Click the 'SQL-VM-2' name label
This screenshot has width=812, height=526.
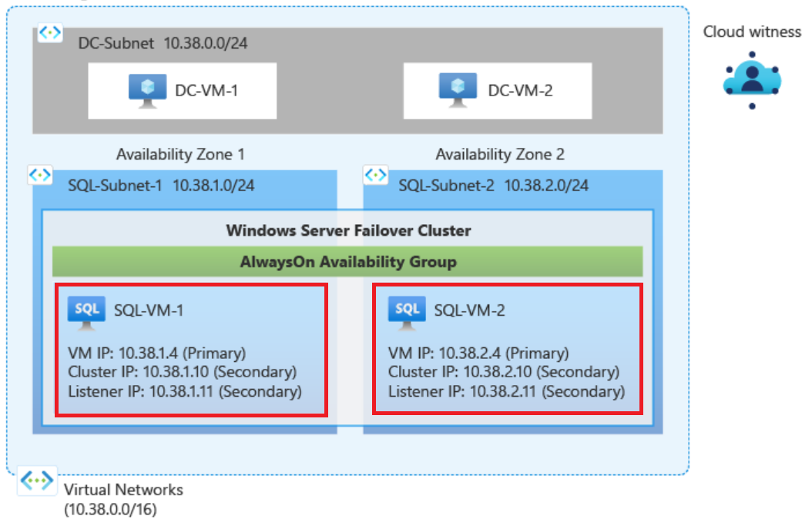pos(469,310)
